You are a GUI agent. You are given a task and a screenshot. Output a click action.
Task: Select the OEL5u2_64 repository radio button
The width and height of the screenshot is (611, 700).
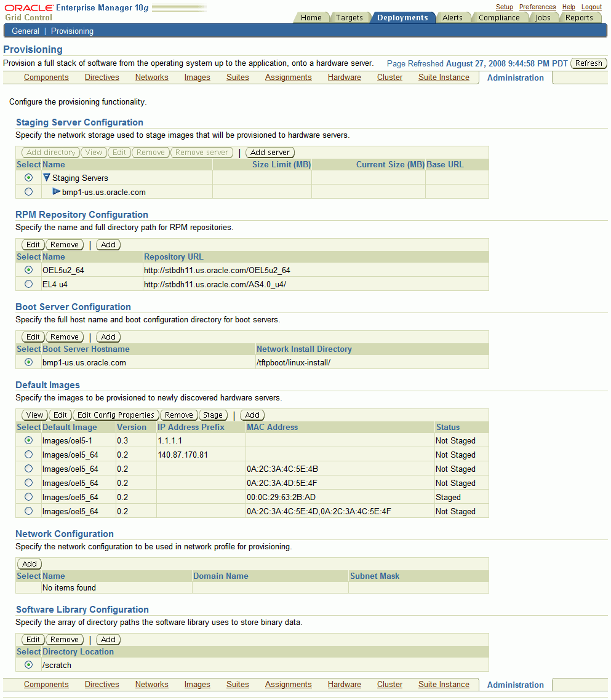pos(28,269)
